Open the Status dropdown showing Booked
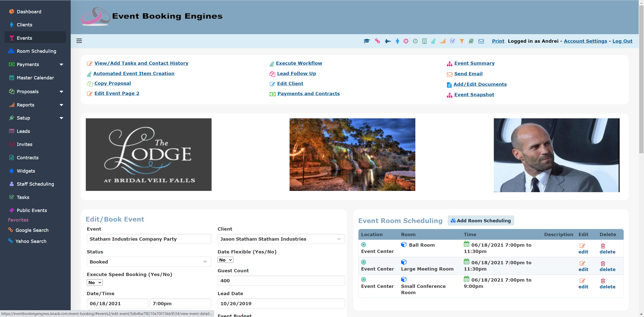Image resolution: width=644 pixels, height=317 pixels. click(x=149, y=262)
